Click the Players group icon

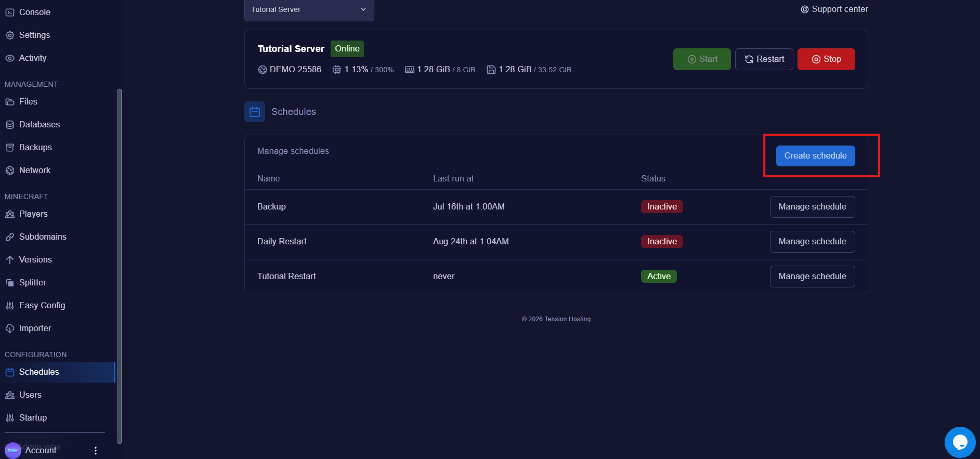10,214
